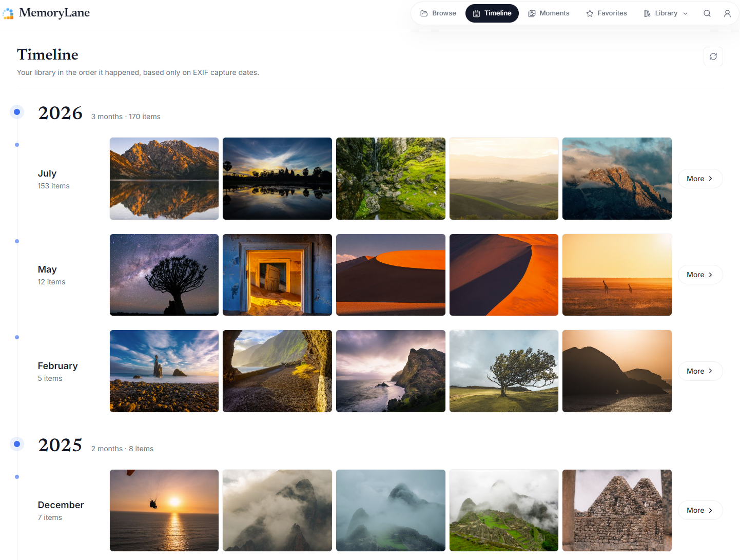The image size is (740, 560).
Task: Click the February month heading
Action: coord(58,366)
